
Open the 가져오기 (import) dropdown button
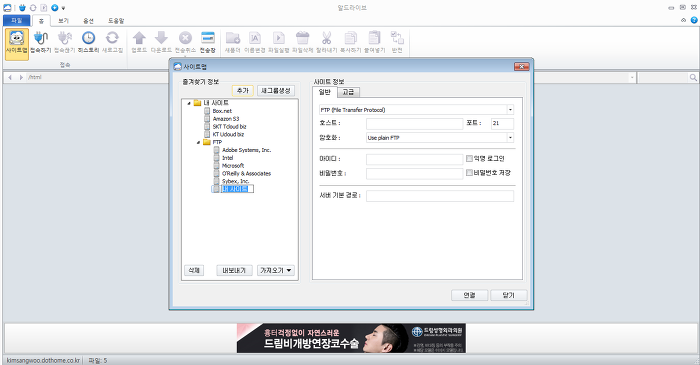[x=276, y=270]
